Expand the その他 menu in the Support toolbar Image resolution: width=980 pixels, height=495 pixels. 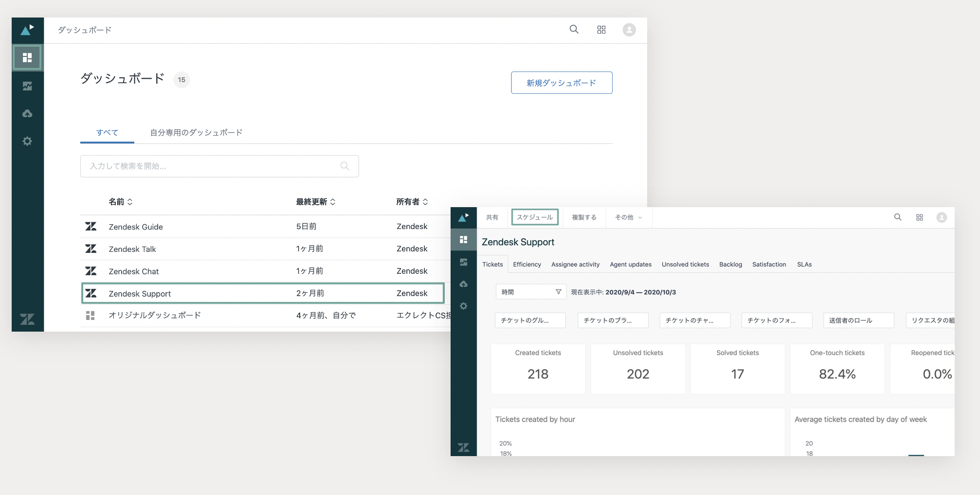point(629,217)
